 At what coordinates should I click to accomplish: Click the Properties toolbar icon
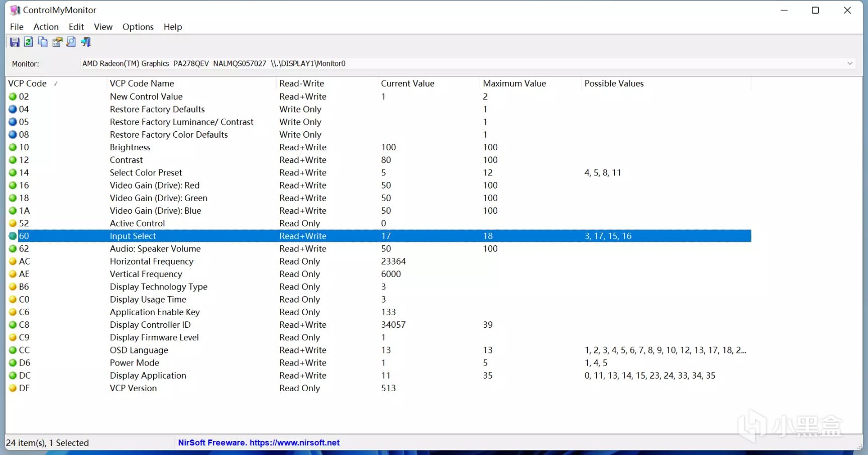57,42
